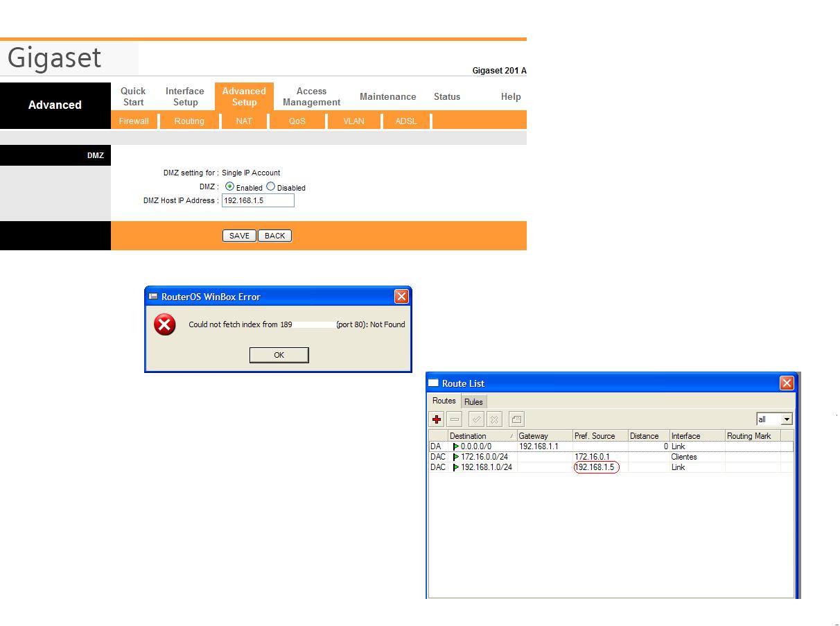The image size is (840, 626).
Task: Select the 172.16.0.0/24 route row
Action: [611, 457]
